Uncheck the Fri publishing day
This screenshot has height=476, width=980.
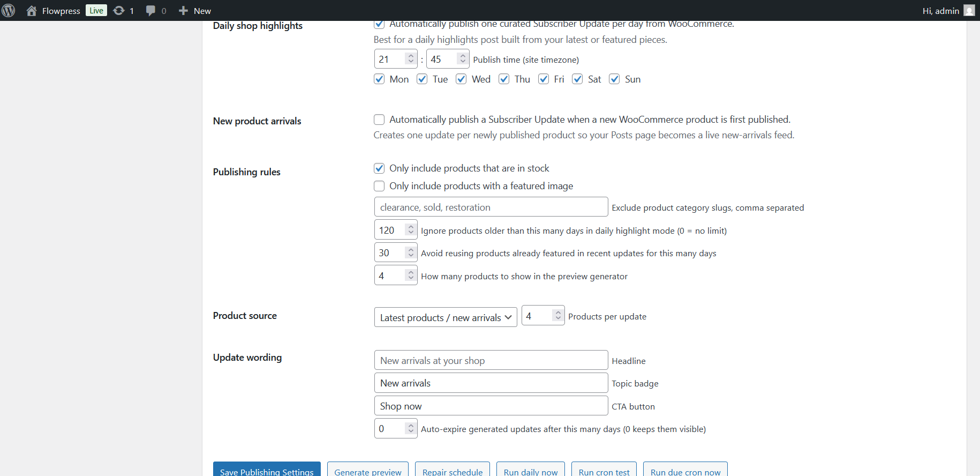pyautogui.click(x=544, y=79)
